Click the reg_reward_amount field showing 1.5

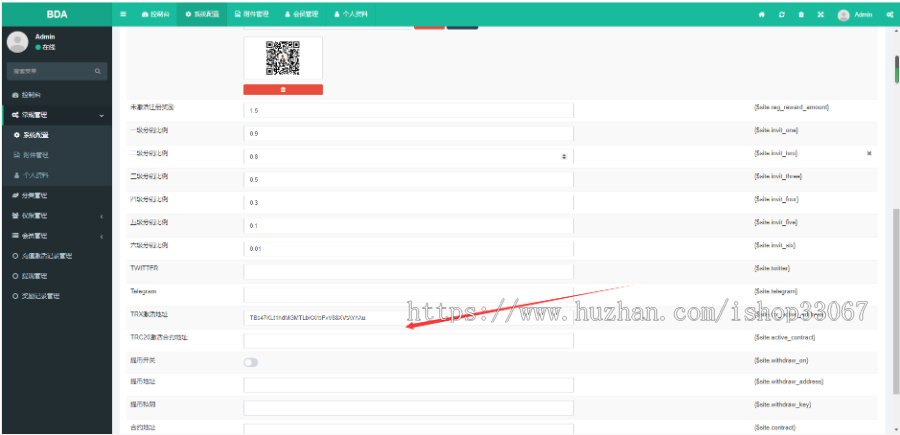point(408,110)
